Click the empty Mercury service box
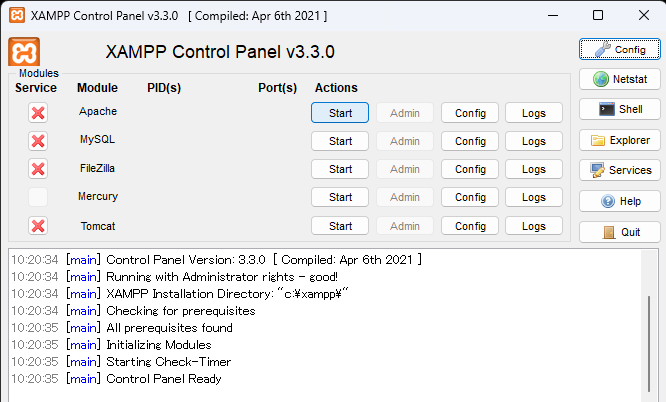Viewport: 666px width, 402px height. coord(38,197)
